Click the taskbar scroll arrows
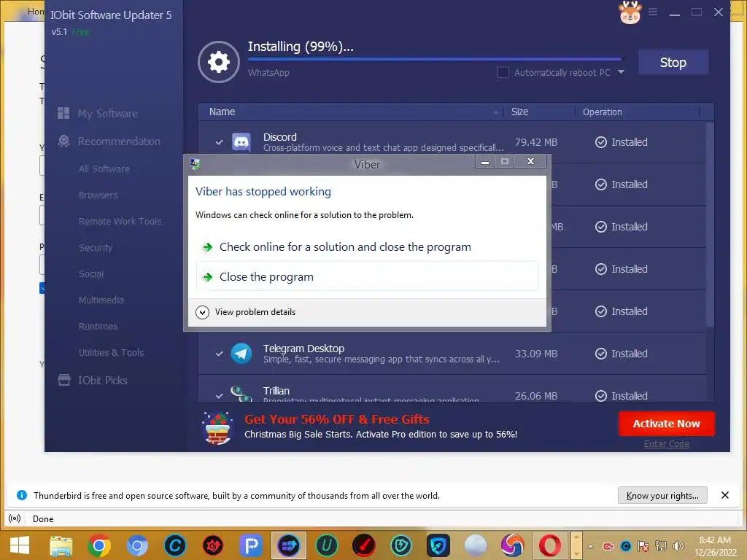 (x=576, y=545)
